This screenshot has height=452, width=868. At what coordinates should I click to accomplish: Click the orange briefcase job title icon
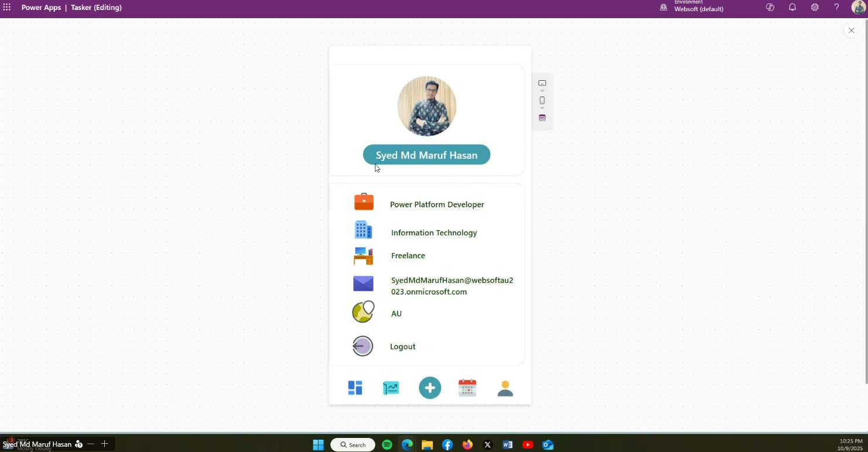(x=364, y=202)
